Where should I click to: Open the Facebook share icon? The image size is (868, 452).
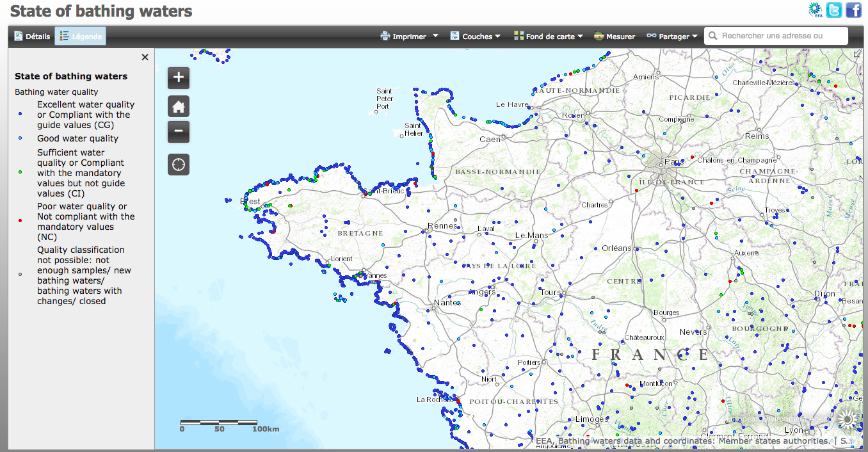click(x=853, y=10)
